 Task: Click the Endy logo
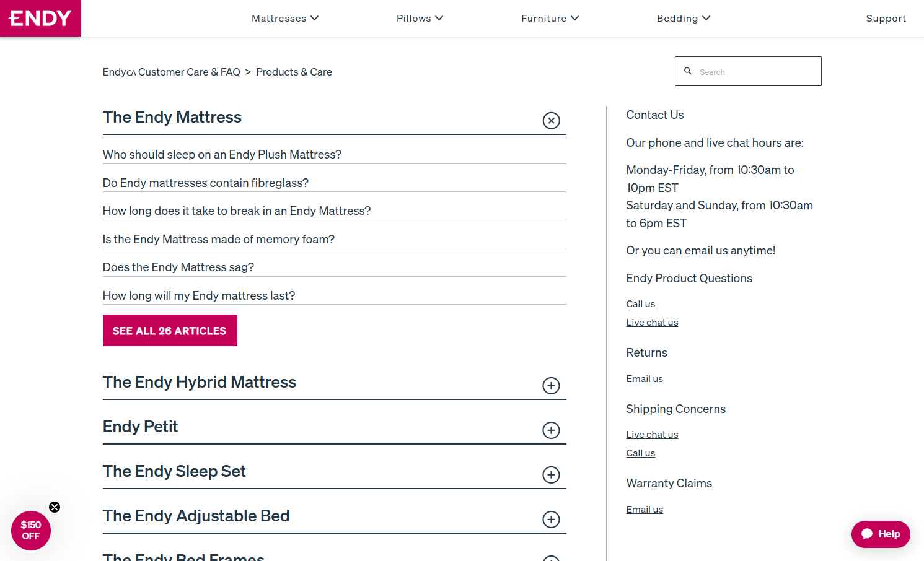point(40,18)
